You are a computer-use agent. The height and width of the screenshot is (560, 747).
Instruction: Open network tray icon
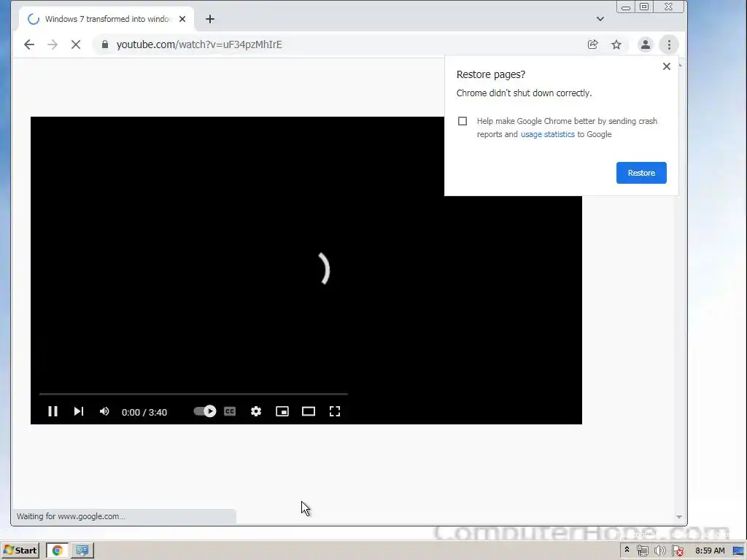click(x=643, y=551)
